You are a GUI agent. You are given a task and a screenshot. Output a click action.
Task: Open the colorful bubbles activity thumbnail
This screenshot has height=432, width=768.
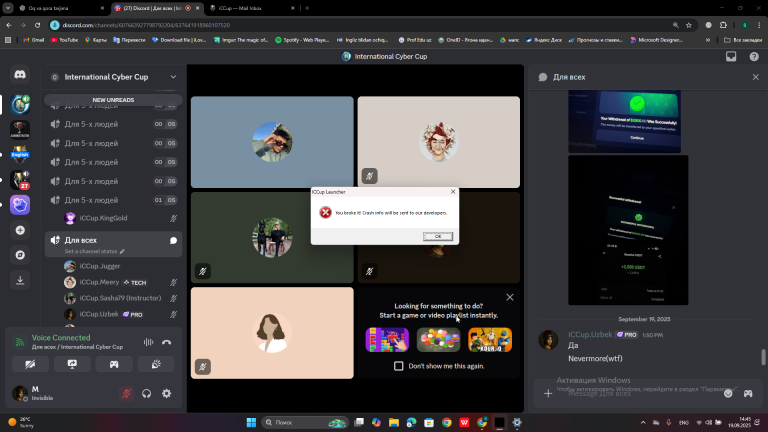(x=438, y=340)
